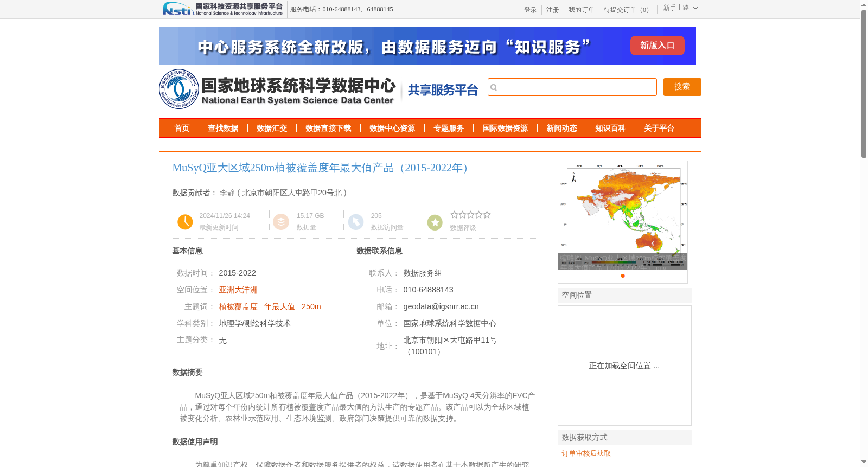Click the 2024/11/26 14:24 update time
The height and width of the screenshot is (467, 868).
coord(225,216)
